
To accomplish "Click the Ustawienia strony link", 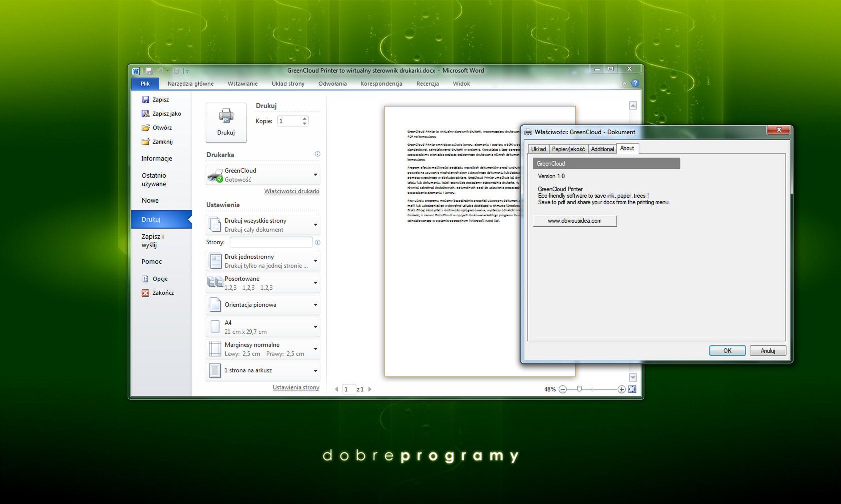I will (296, 387).
